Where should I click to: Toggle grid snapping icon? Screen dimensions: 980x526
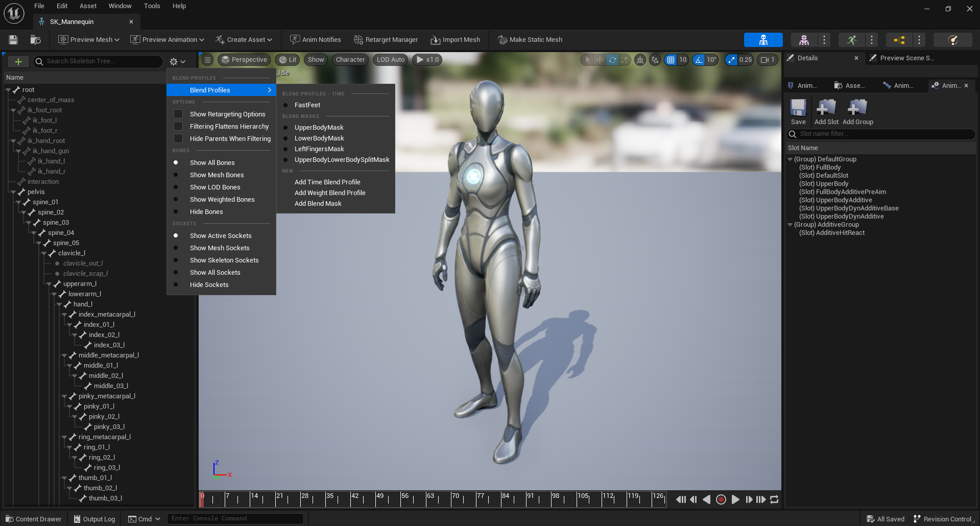671,60
